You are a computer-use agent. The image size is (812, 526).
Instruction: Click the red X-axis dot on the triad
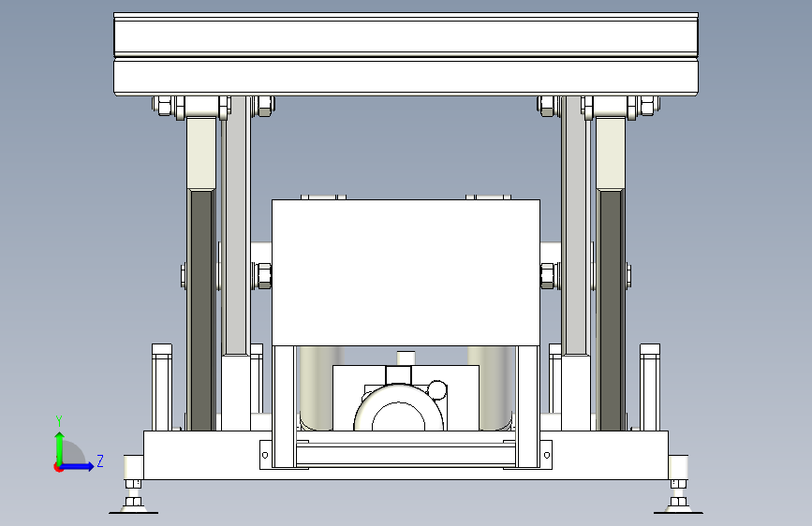coord(58,468)
